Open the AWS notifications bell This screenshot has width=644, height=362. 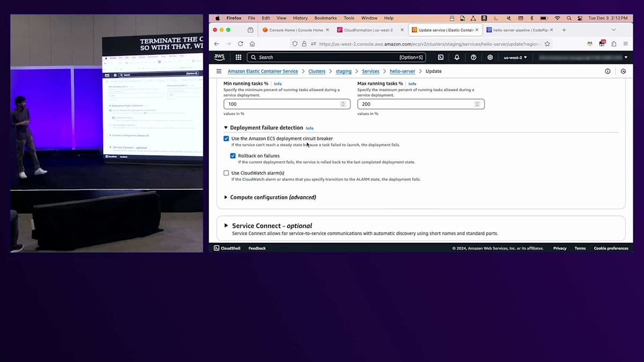tap(457, 57)
